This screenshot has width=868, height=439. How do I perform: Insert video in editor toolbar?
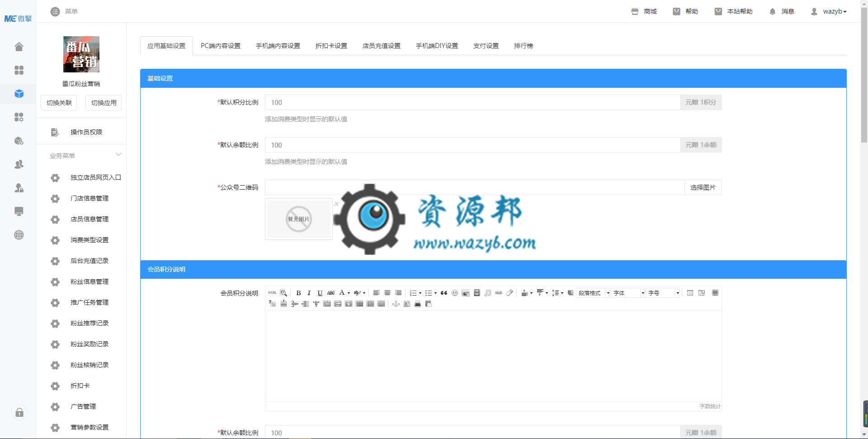[x=476, y=293]
